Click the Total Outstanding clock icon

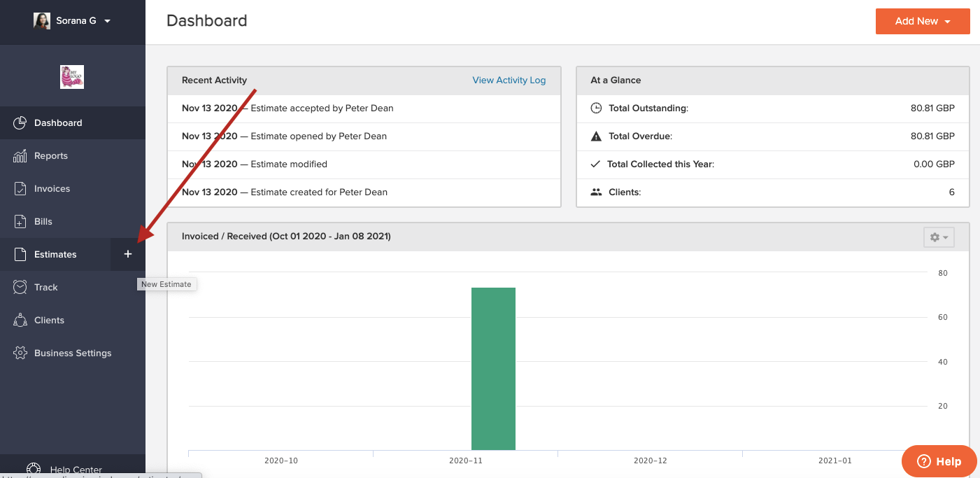tap(596, 108)
